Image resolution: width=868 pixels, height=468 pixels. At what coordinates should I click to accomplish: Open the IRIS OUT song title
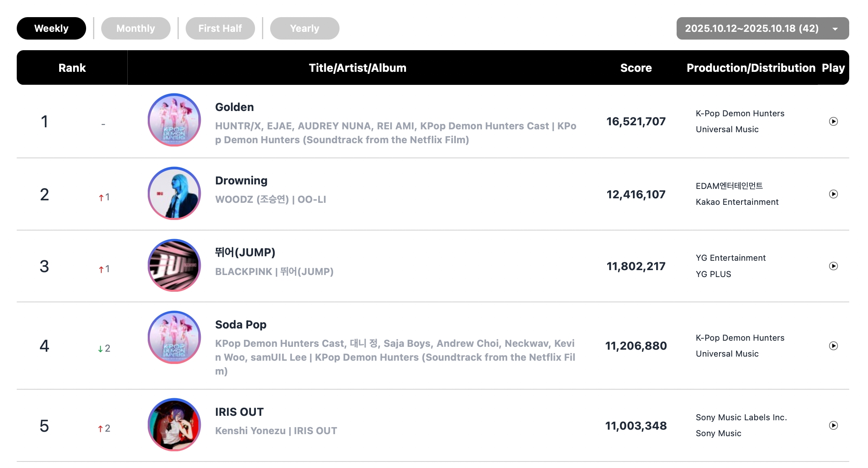(239, 412)
